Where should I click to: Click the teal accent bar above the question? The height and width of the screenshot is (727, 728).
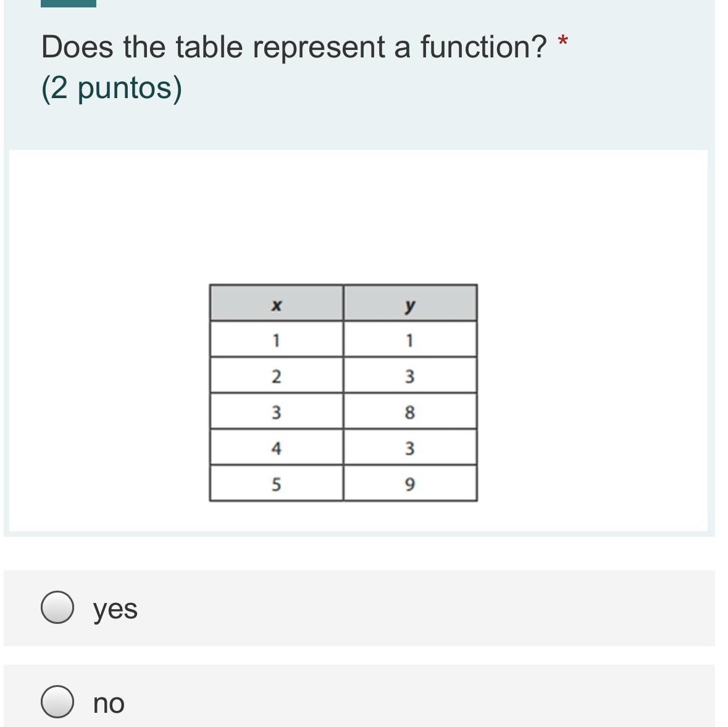click(x=69, y=3)
